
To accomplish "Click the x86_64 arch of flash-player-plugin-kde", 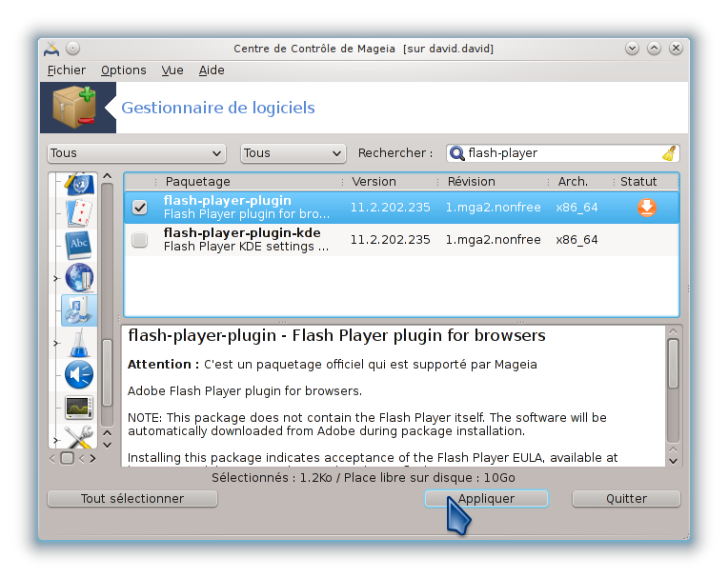I will (576, 240).
